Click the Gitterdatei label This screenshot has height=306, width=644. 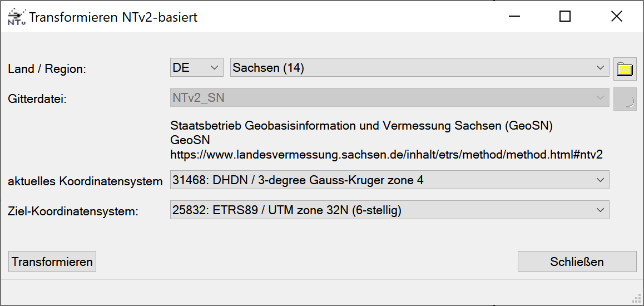click(x=37, y=99)
